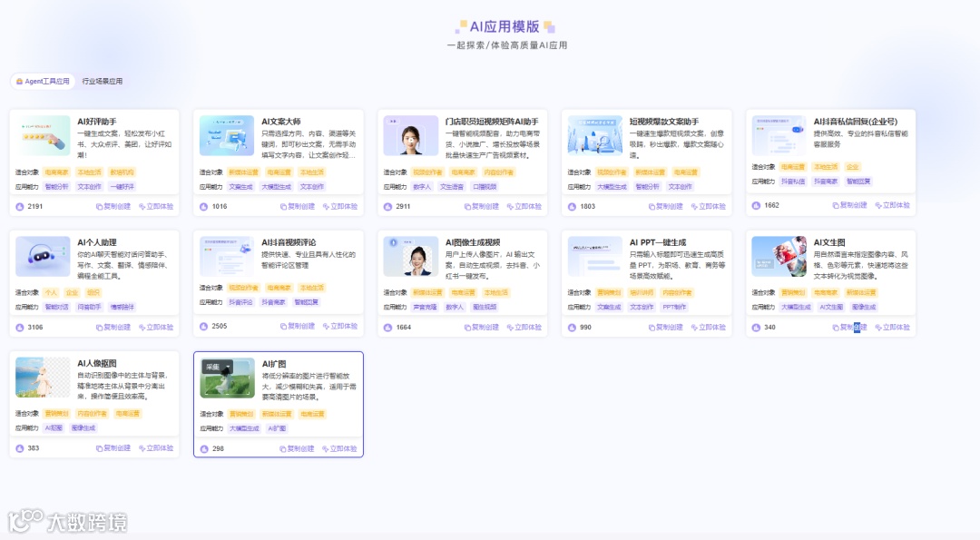Click the thumbs-up icon beside 1016

tap(204, 206)
